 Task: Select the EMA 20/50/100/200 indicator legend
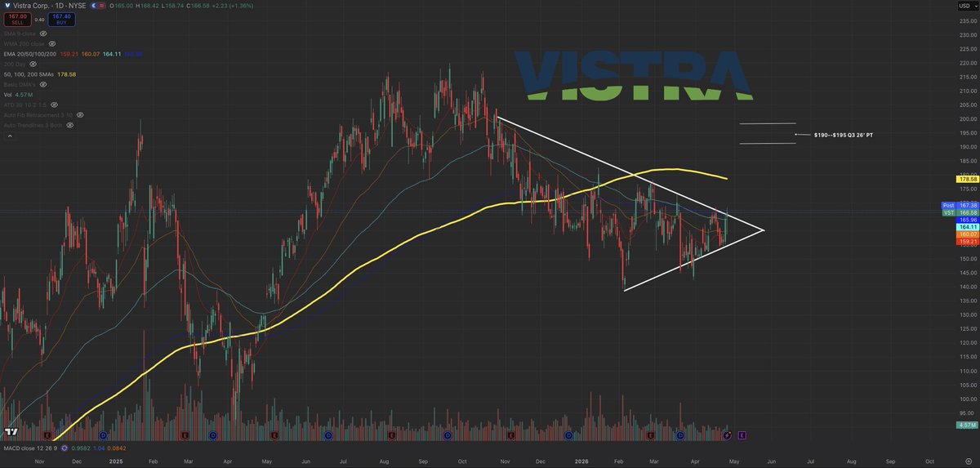tap(30, 54)
